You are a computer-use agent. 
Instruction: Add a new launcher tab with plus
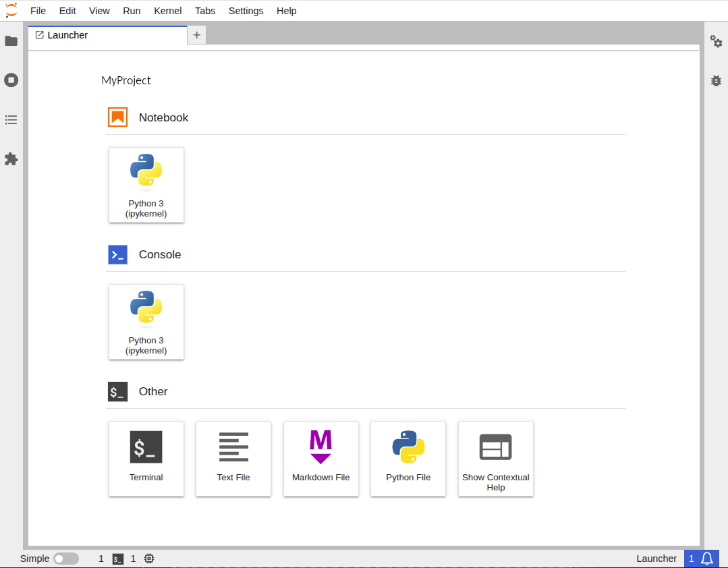(196, 35)
